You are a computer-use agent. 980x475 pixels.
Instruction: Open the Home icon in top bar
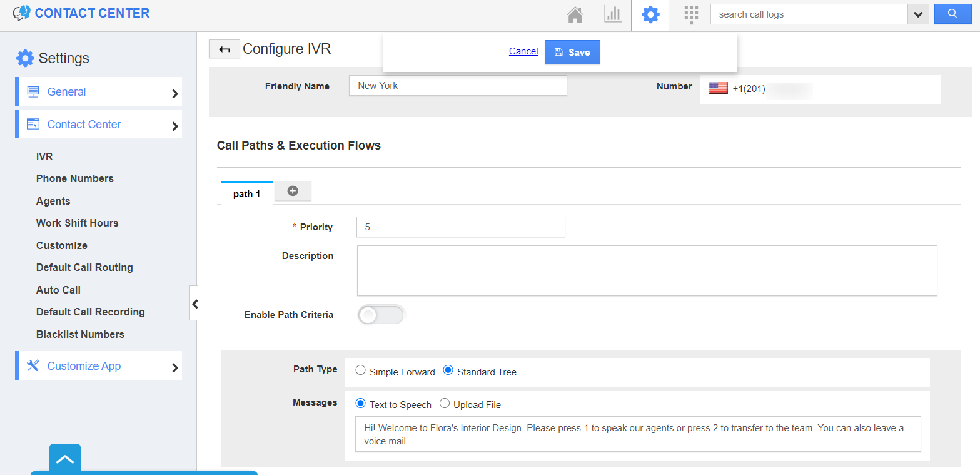tap(575, 14)
